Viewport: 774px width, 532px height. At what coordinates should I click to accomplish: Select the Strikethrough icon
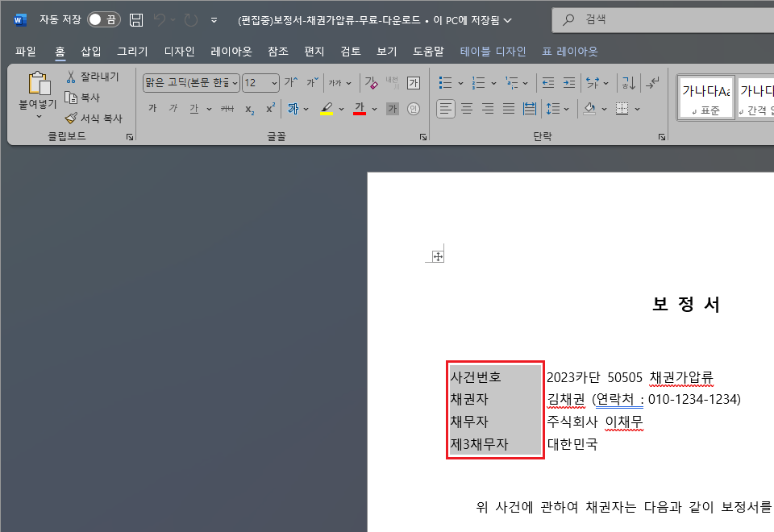pos(227,109)
